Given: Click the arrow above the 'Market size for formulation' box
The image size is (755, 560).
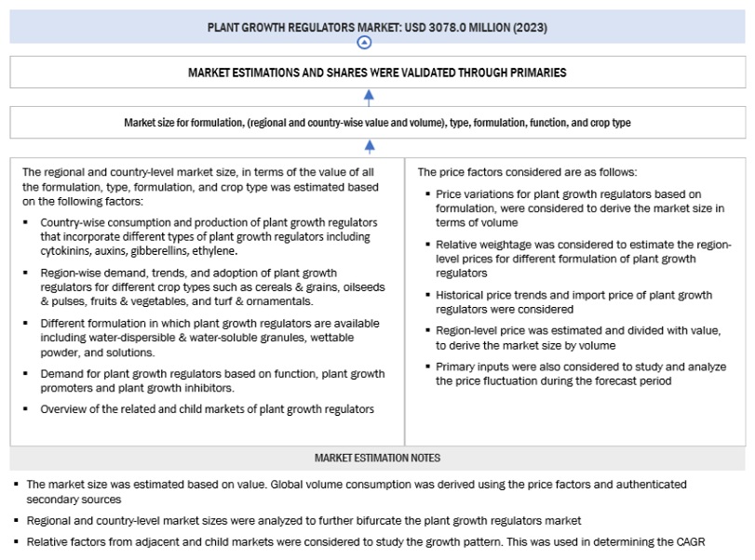Looking at the screenshot, I should pyautogui.click(x=370, y=95).
